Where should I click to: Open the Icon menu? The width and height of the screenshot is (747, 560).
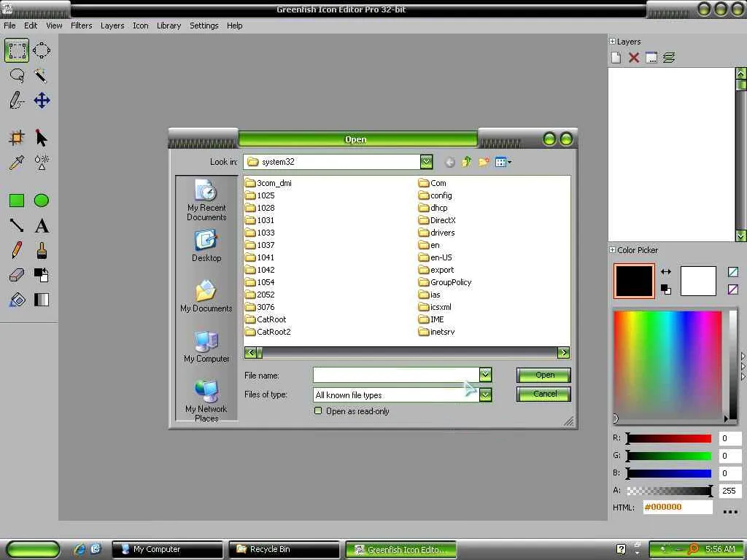[x=140, y=26]
